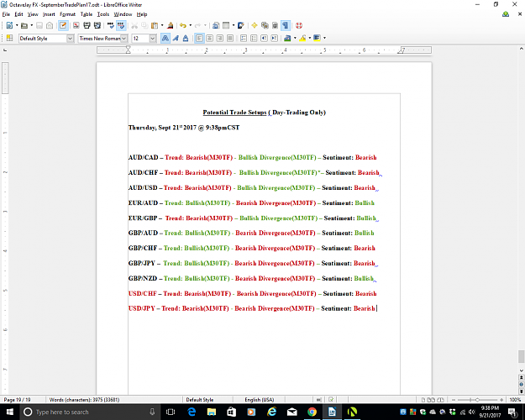This screenshot has width=525, height=420.
Task: Open the Gallery icon
Action: [x=265, y=25]
